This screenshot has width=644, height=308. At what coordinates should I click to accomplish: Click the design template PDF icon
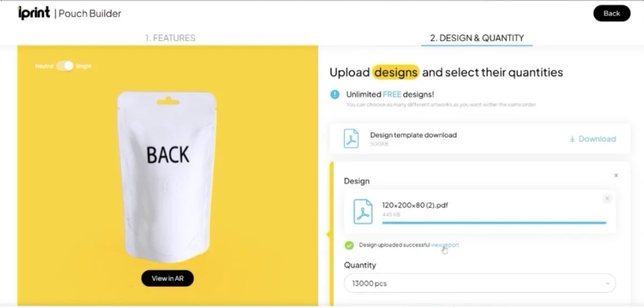pyautogui.click(x=351, y=139)
